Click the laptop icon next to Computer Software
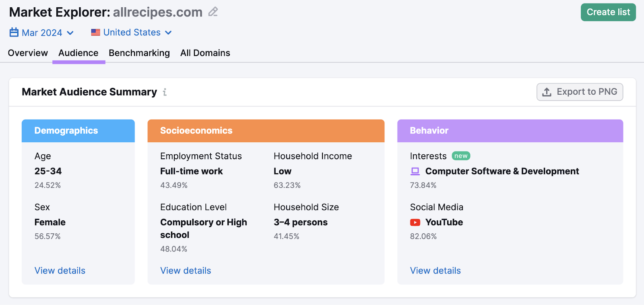 (415, 171)
